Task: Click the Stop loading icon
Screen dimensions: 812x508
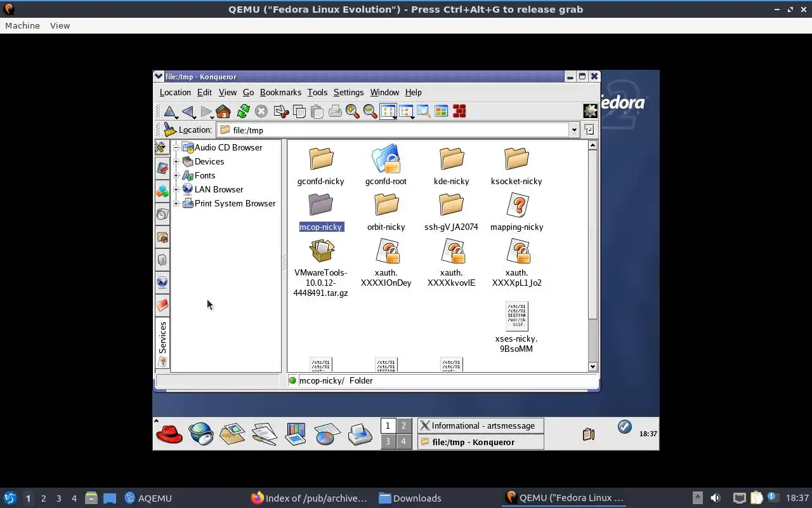Action: click(261, 112)
